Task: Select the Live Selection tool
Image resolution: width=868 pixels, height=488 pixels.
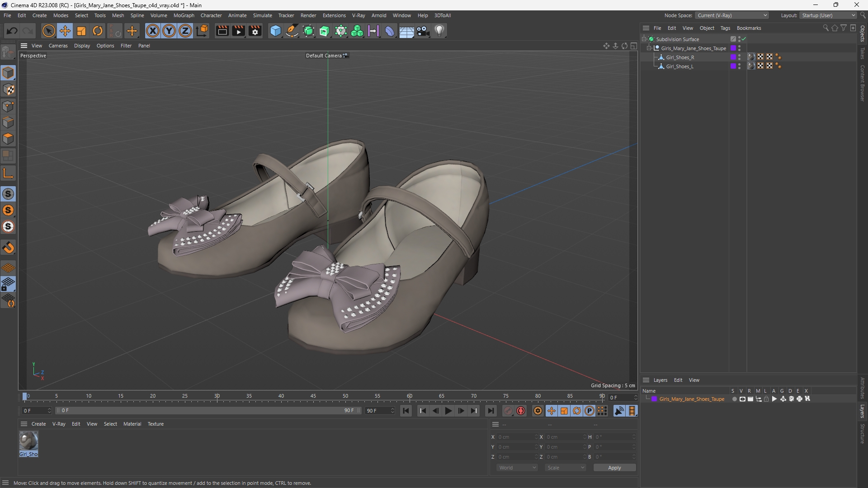Action: 48,31
